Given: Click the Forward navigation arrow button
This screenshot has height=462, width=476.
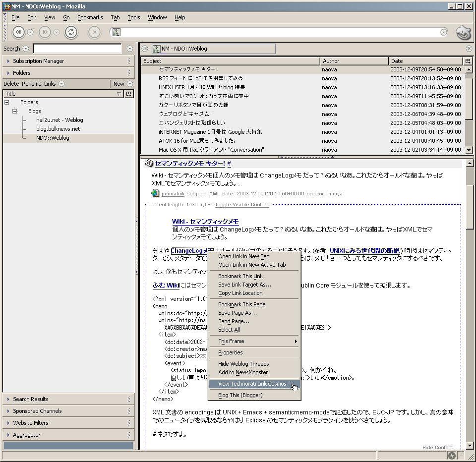Looking at the screenshot, I should (45, 32).
